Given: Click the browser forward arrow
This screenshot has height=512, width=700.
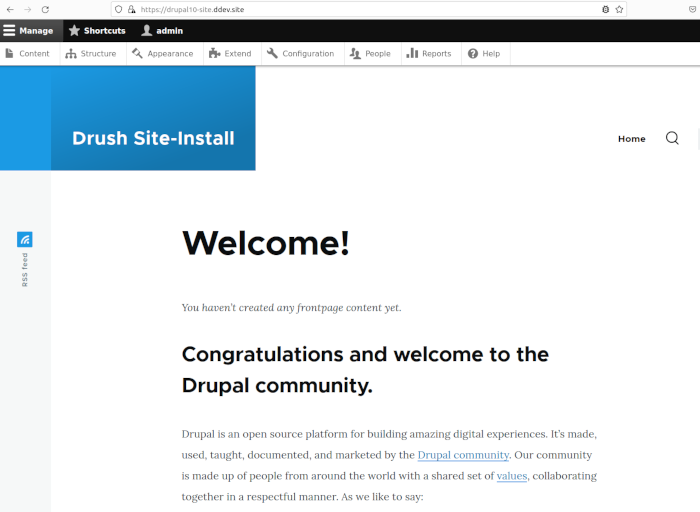Looking at the screenshot, I should tap(28, 9).
